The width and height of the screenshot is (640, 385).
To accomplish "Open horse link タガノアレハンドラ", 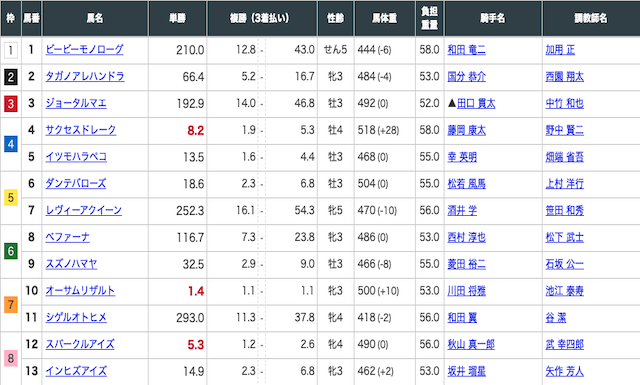I will click(85, 77).
